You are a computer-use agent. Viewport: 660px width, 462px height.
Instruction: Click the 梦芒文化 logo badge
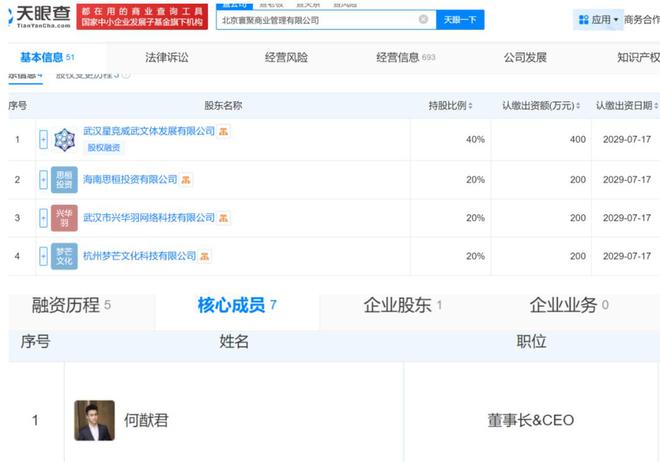pos(64,256)
